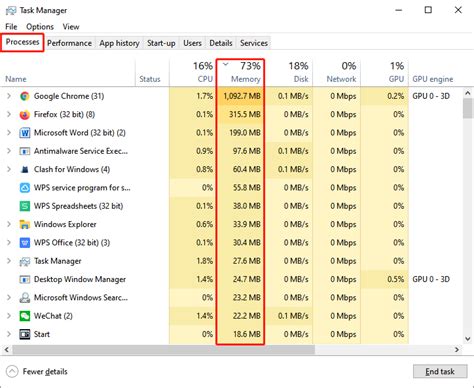Expand the Antimalware Service Executable group

(9, 151)
